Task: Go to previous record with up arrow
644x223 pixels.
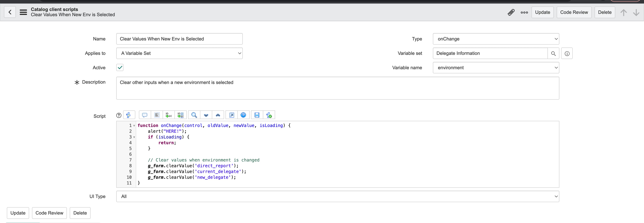Action: pyautogui.click(x=624, y=12)
